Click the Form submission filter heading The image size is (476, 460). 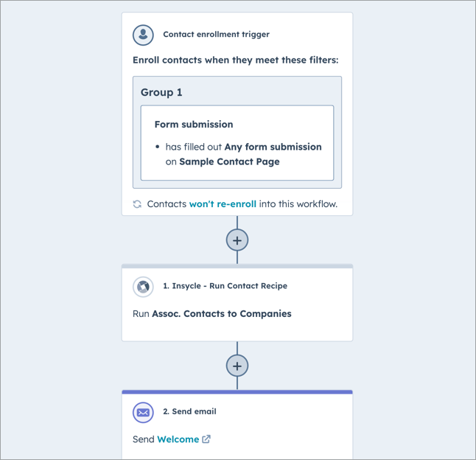(x=194, y=125)
